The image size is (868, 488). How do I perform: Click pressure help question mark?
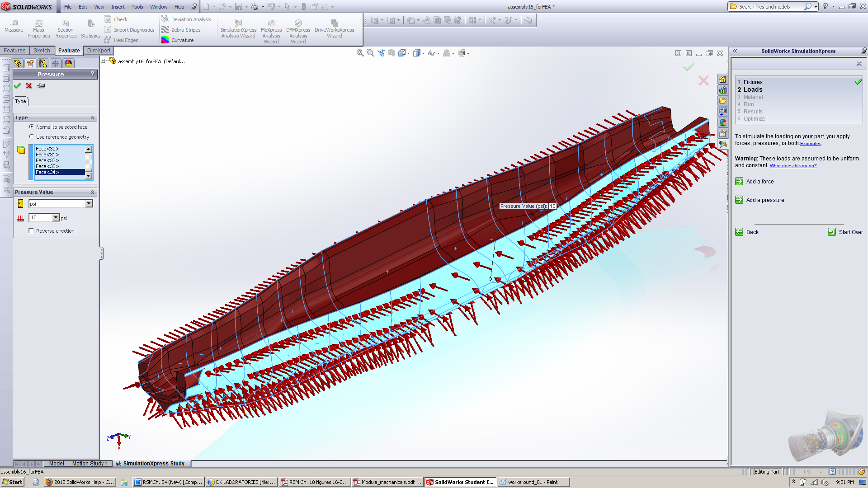92,74
